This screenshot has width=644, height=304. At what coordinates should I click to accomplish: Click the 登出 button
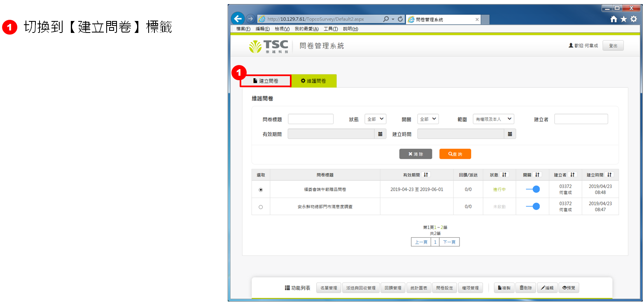[x=613, y=46]
